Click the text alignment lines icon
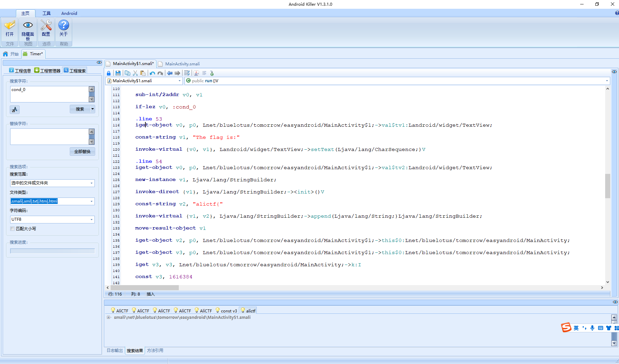The width and height of the screenshot is (619, 364). [204, 73]
